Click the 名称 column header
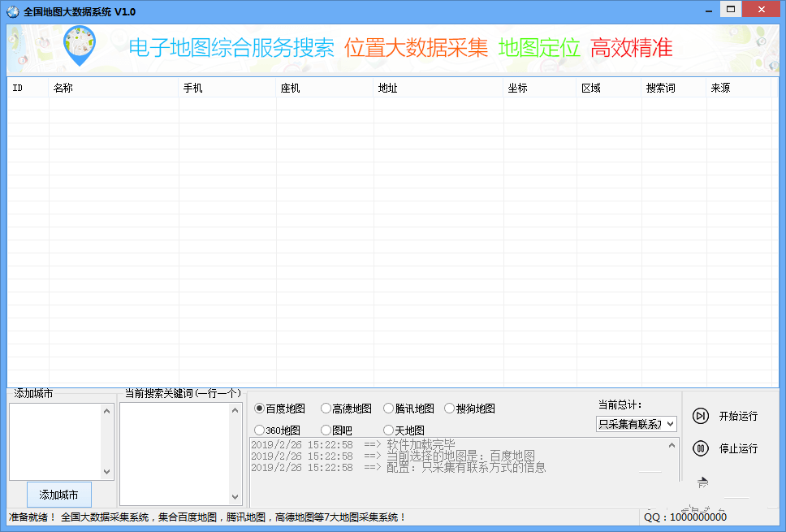The height and width of the screenshot is (532, 786). click(114, 88)
